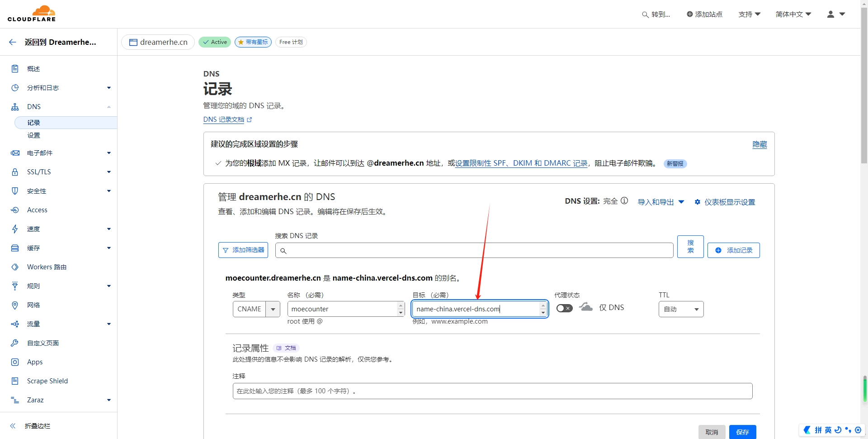
Task: Click the 速度 lightning bolt icon
Action: [15, 229]
